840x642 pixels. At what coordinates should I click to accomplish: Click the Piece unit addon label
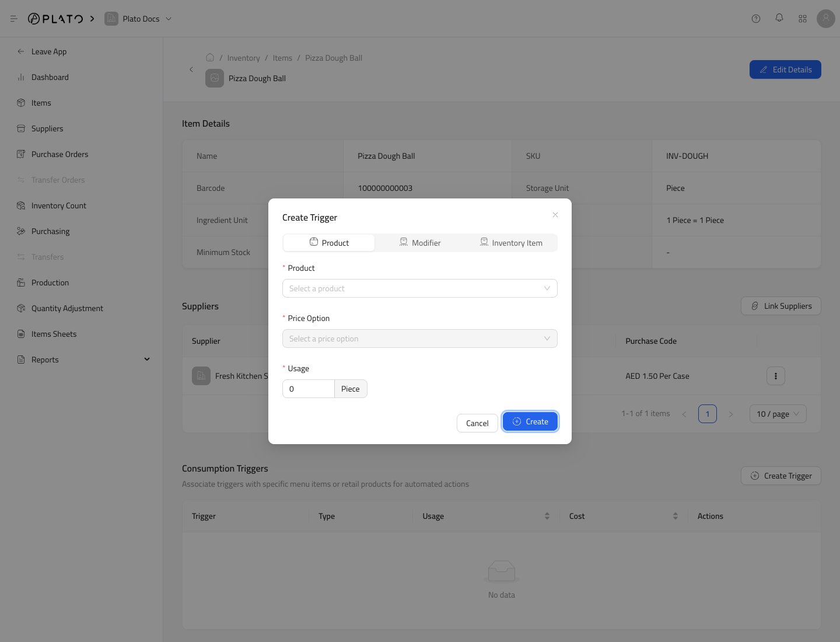351,389
